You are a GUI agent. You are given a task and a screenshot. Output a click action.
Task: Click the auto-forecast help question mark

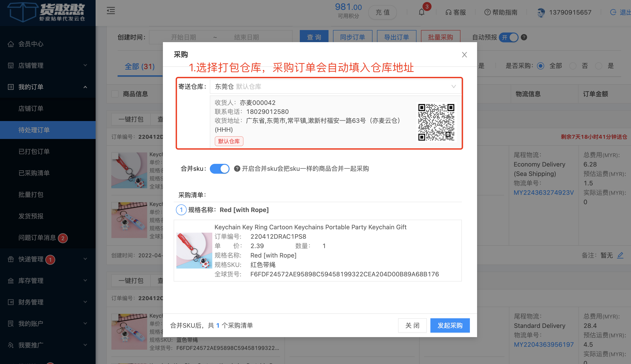click(x=524, y=37)
